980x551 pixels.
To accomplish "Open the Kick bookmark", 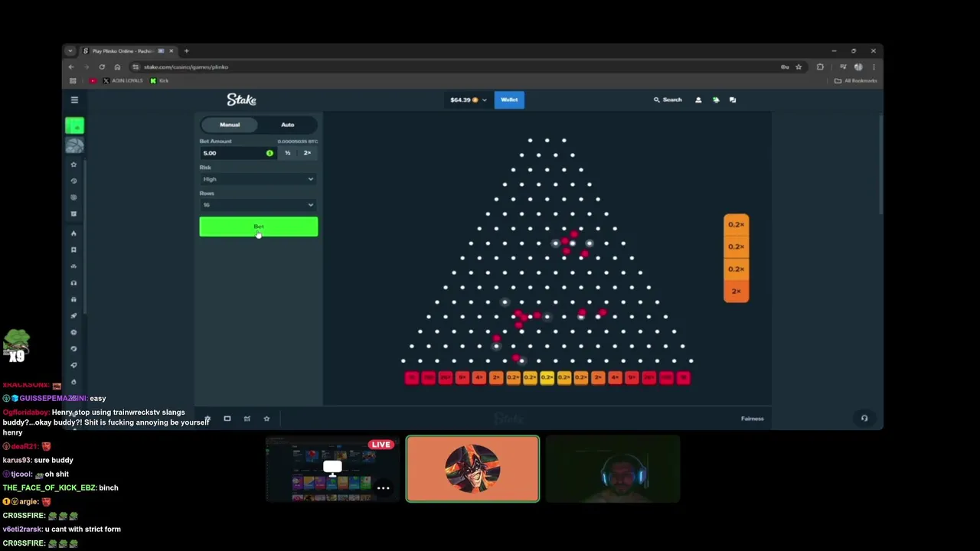I will pos(159,80).
